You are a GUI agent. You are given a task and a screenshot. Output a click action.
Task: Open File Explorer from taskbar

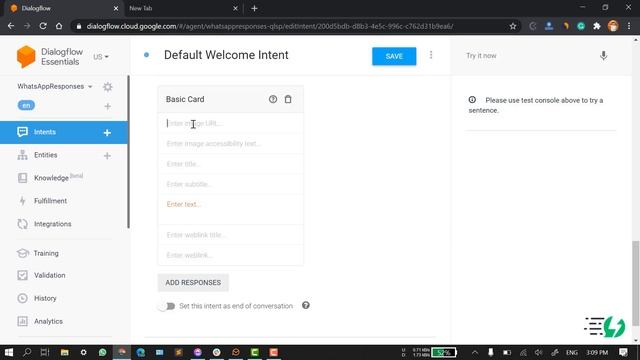[x=64, y=352]
